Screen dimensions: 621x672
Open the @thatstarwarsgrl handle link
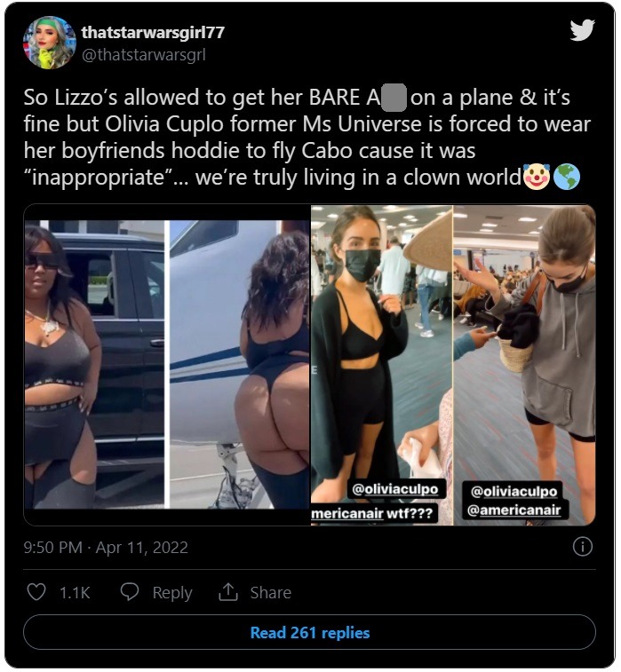click(x=144, y=54)
